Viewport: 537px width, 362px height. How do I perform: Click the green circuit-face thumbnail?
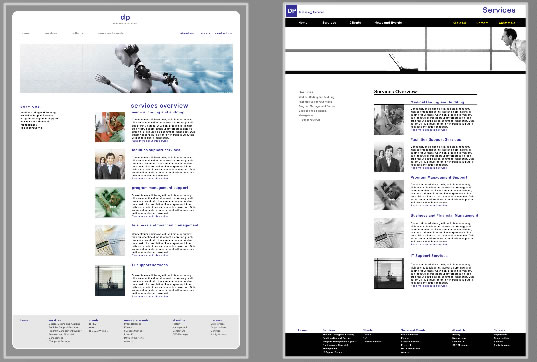pos(110,202)
